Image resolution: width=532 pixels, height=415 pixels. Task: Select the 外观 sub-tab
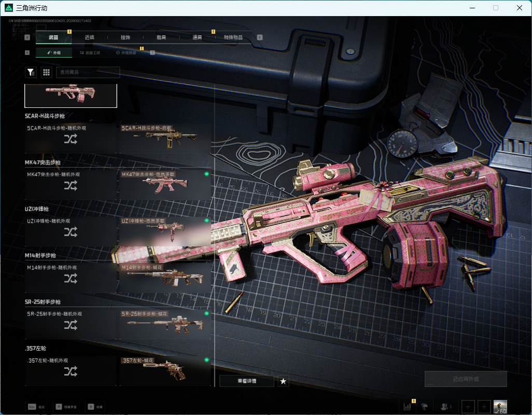click(53, 52)
